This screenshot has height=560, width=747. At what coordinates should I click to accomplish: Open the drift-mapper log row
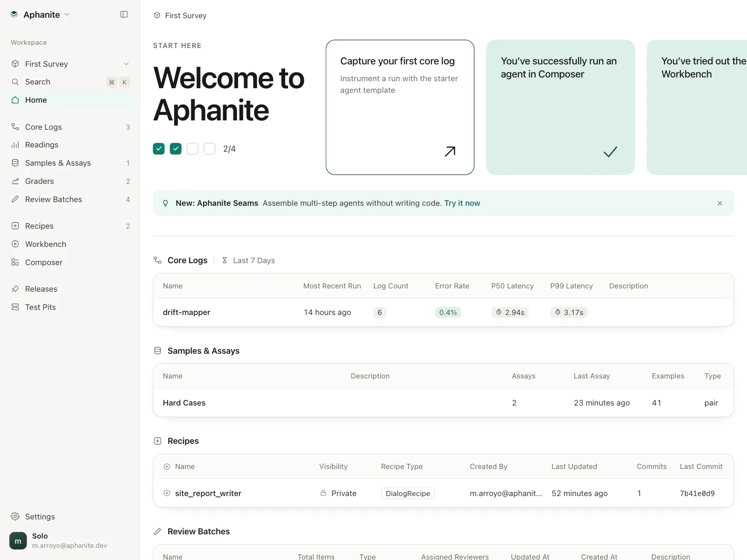444,312
